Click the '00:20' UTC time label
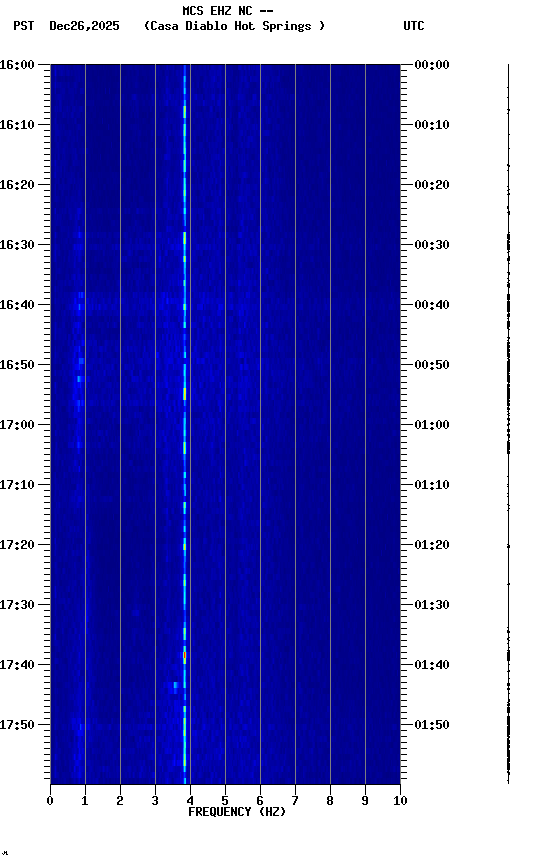Viewport: 552px width, 864px height. [432, 185]
